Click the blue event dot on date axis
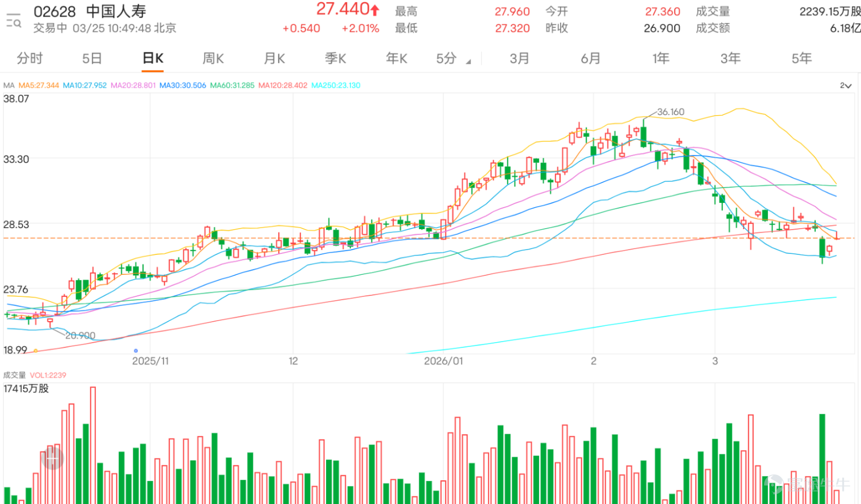Viewport: 861px width, 504px height. [136, 351]
